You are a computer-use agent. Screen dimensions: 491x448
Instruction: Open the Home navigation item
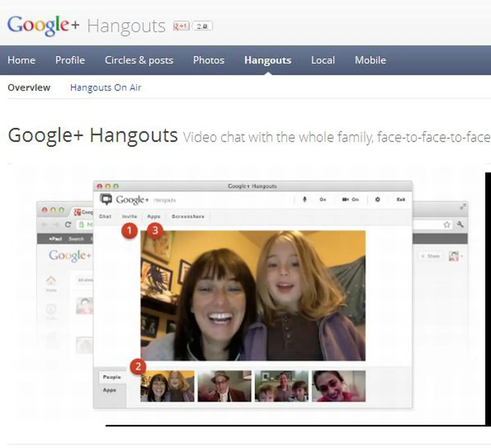click(21, 60)
